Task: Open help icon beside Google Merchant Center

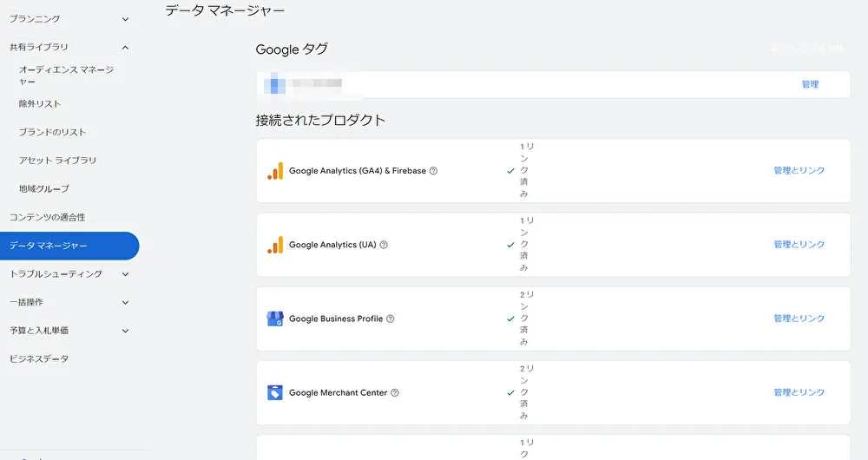Action: (395, 392)
